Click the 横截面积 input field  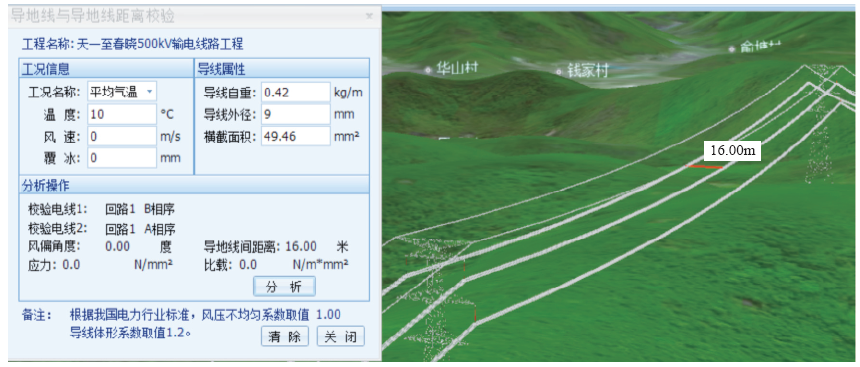296,136
